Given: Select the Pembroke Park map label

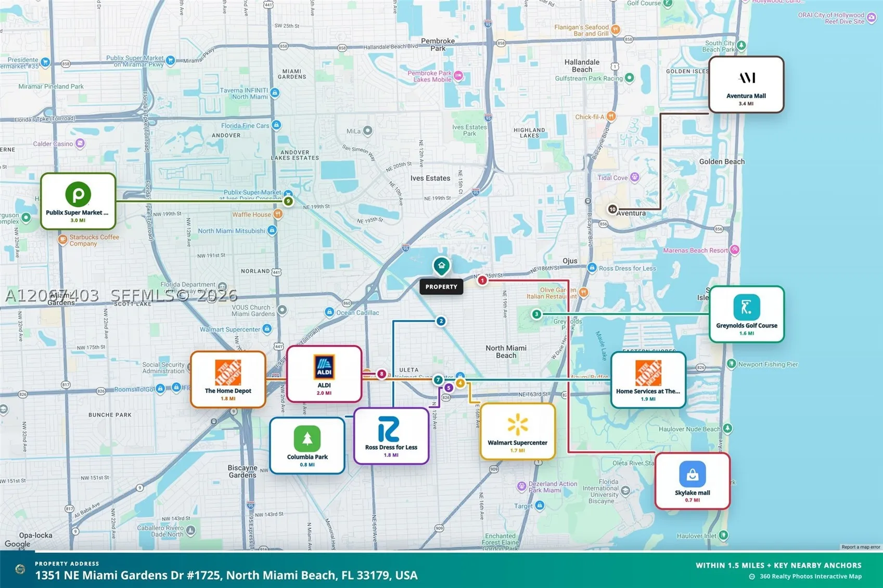Looking at the screenshot, I should pos(438,45).
